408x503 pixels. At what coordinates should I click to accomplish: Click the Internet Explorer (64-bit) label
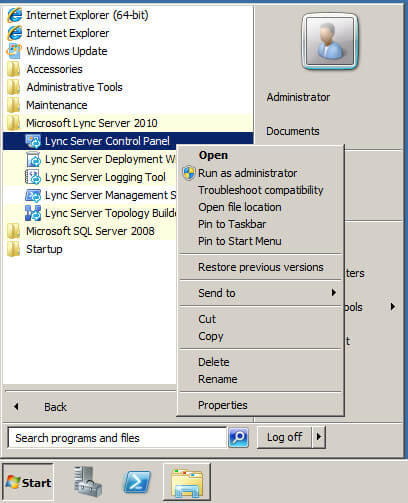tap(87, 15)
